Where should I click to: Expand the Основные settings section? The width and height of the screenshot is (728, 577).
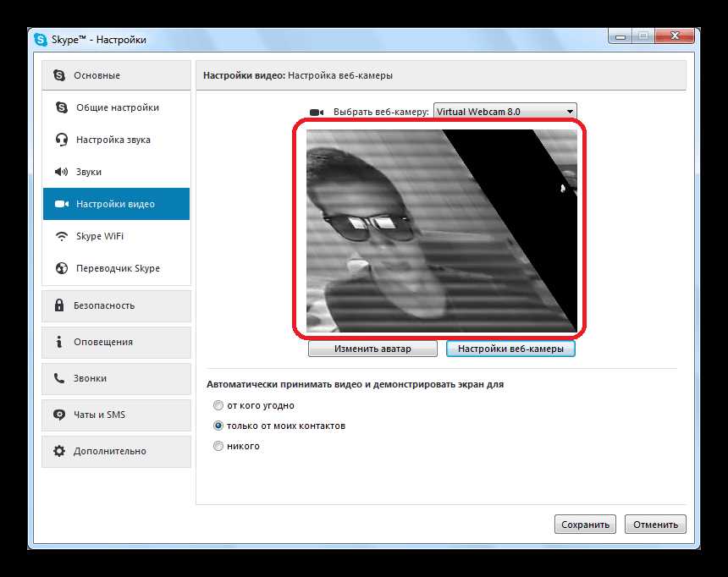(116, 75)
